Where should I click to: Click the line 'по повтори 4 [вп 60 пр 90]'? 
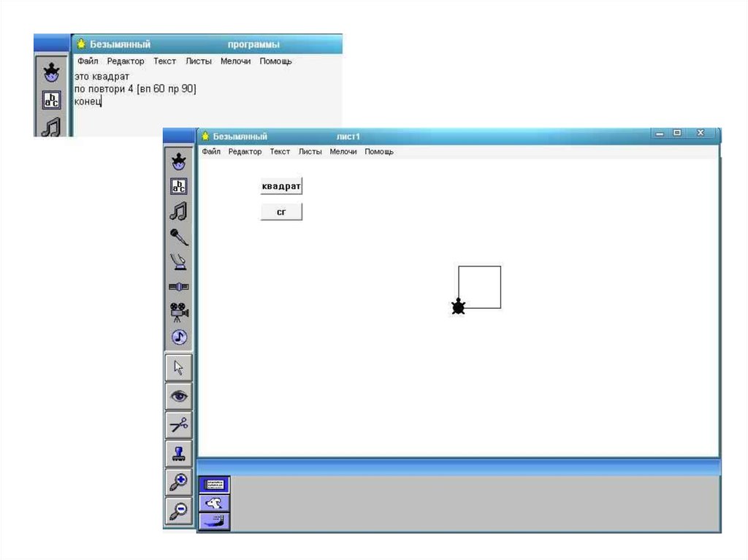pyautogui.click(x=135, y=89)
